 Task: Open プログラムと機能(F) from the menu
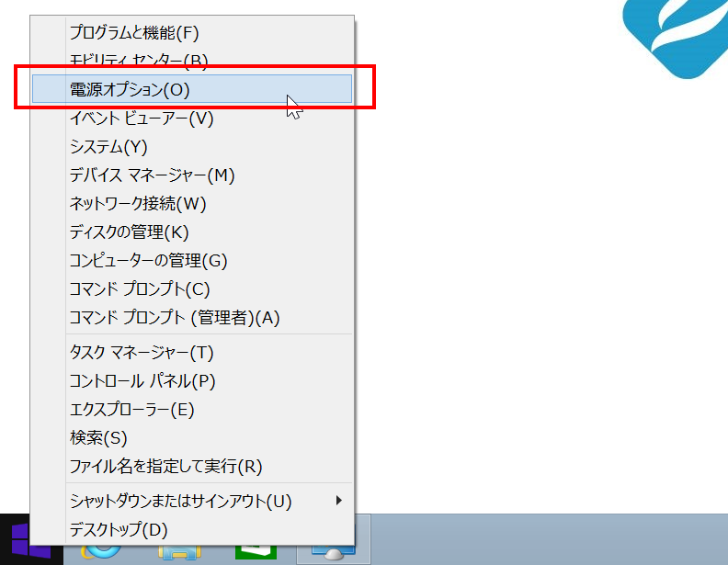192,32
